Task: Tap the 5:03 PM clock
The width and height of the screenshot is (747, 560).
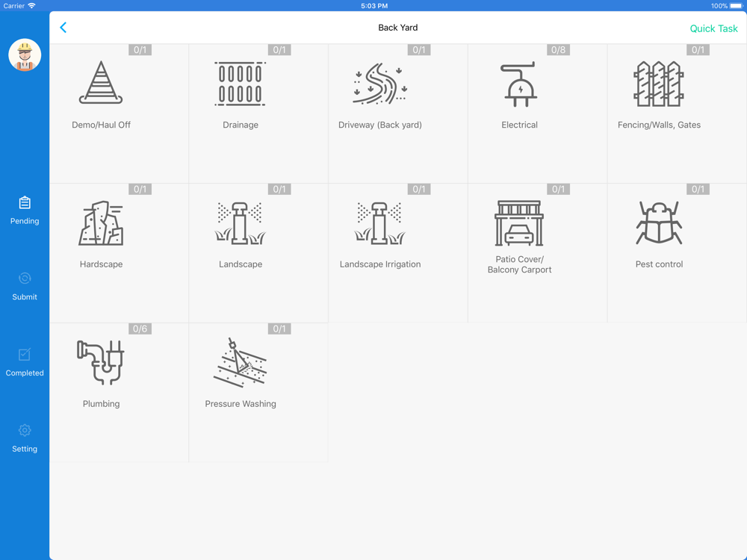Action: click(x=374, y=6)
